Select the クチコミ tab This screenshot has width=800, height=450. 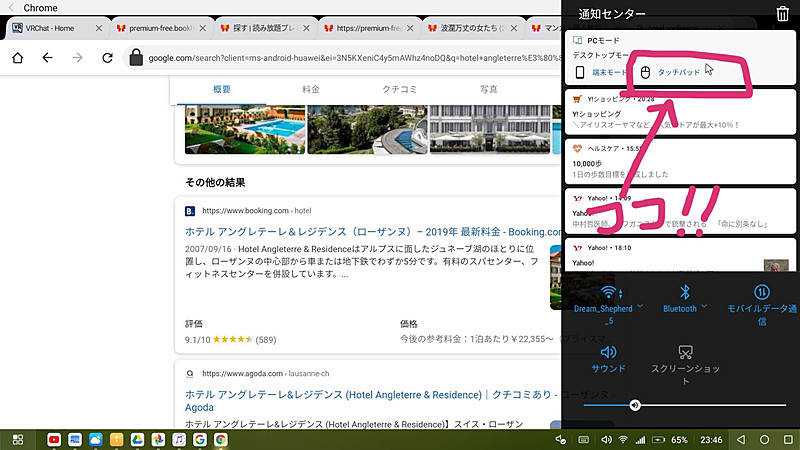pyautogui.click(x=399, y=89)
